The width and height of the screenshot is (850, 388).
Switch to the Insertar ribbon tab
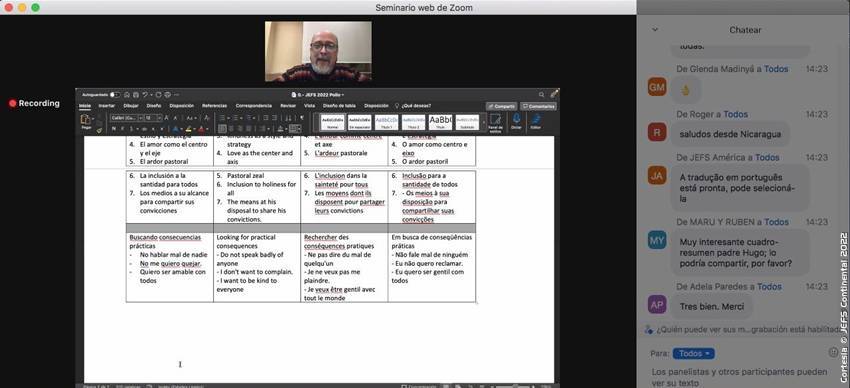click(106, 106)
